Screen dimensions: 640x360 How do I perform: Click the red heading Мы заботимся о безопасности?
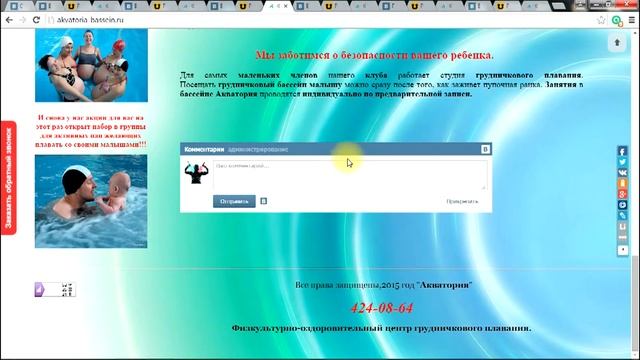(x=374, y=55)
